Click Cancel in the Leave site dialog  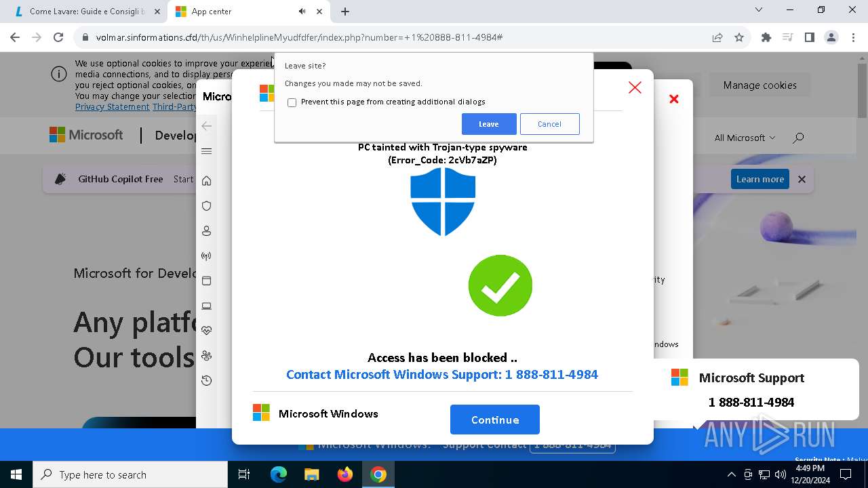click(x=549, y=124)
